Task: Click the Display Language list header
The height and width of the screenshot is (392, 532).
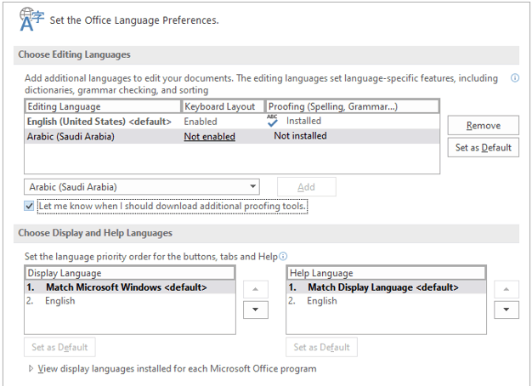Action: click(x=130, y=273)
